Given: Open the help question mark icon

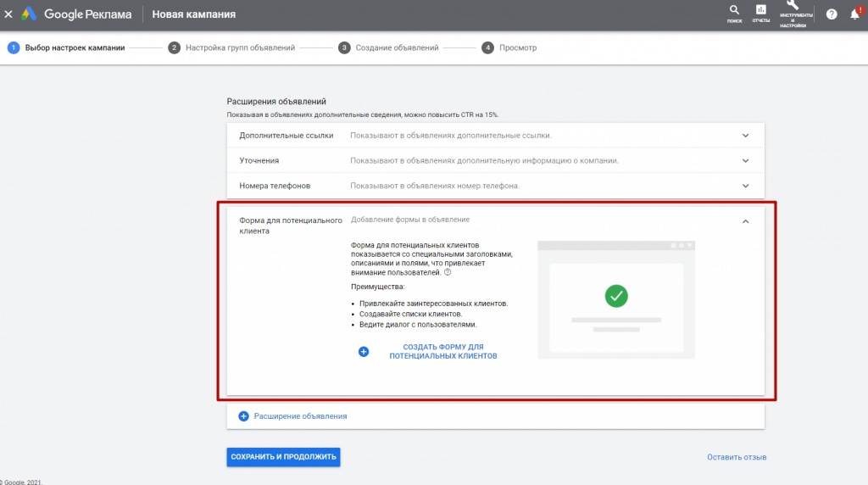Looking at the screenshot, I should tap(832, 14).
